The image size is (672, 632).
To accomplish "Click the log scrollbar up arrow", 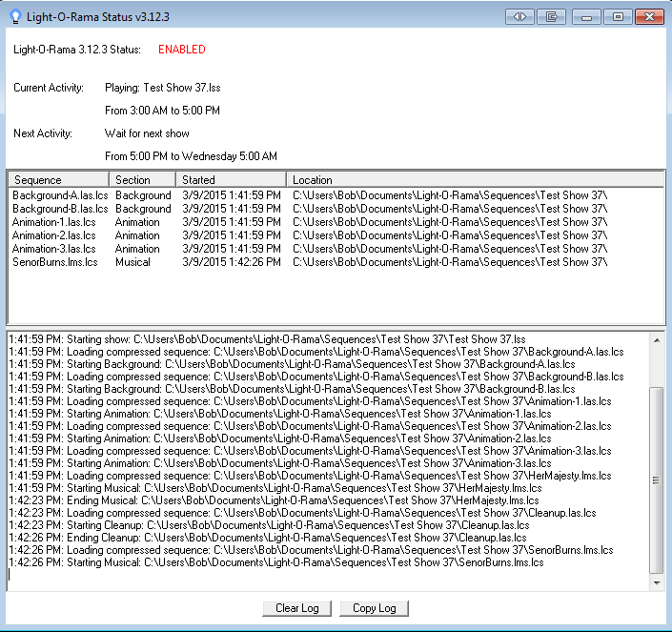I will tap(657, 340).
